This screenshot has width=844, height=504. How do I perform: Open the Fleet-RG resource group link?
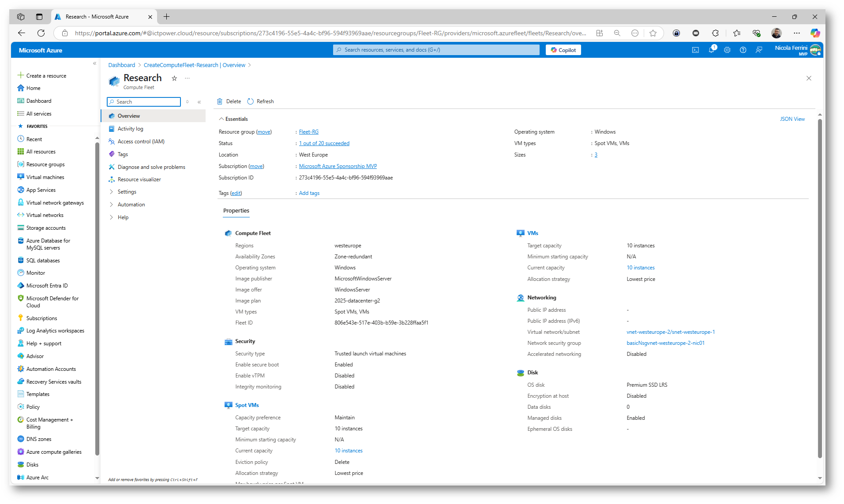coord(308,132)
